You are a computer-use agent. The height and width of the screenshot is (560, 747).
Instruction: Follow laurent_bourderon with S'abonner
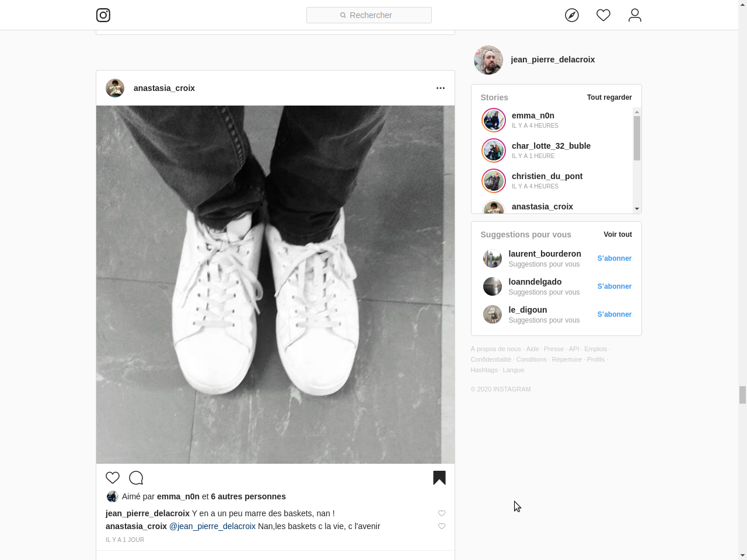(614, 258)
